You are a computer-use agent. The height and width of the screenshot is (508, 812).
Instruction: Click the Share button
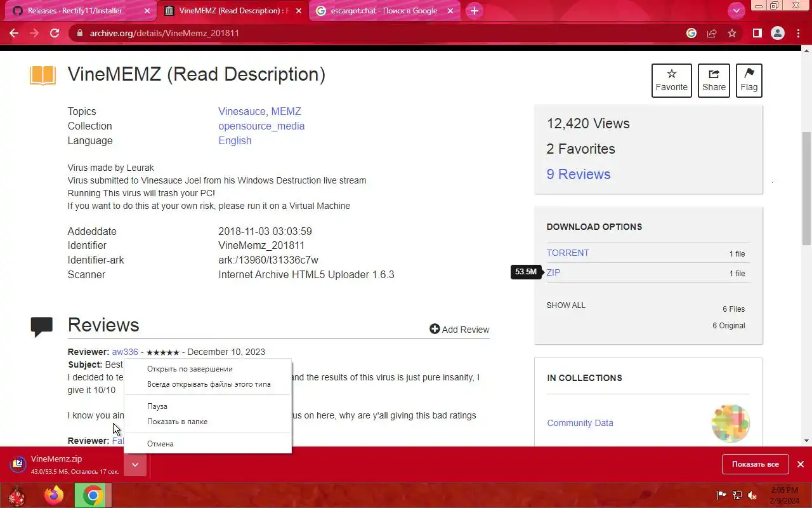tap(714, 81)
